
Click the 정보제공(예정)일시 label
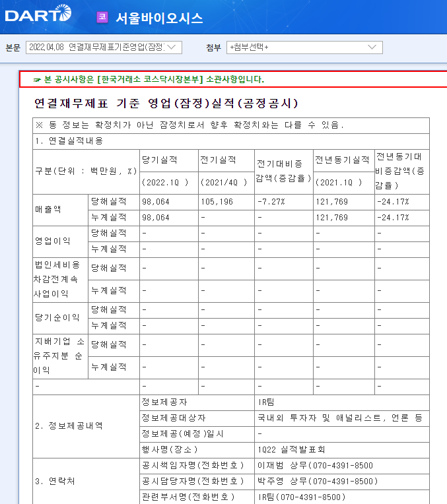[182, 433]
